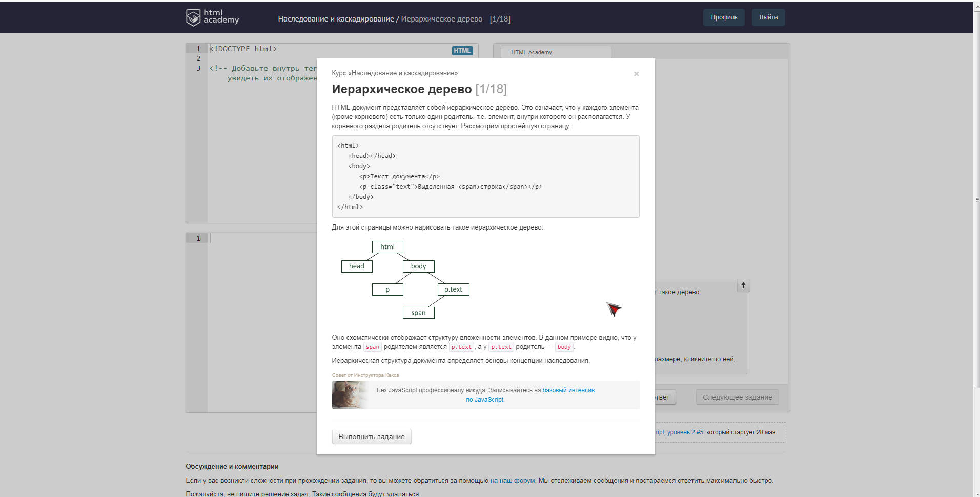
Task: Open the наш форум link
Action: (513, 481)
